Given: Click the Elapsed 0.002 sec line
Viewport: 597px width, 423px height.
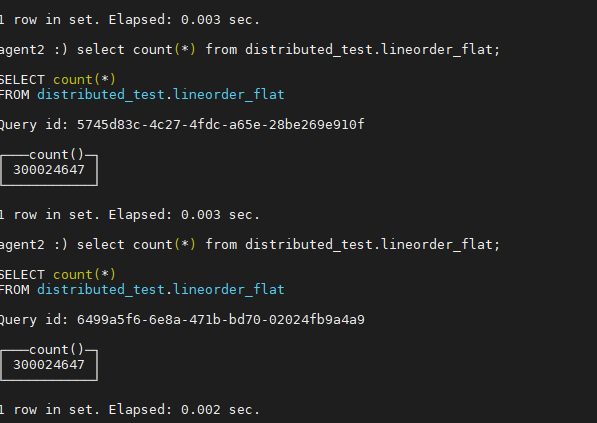Looking at the screenshot, I should coord(130,410).
